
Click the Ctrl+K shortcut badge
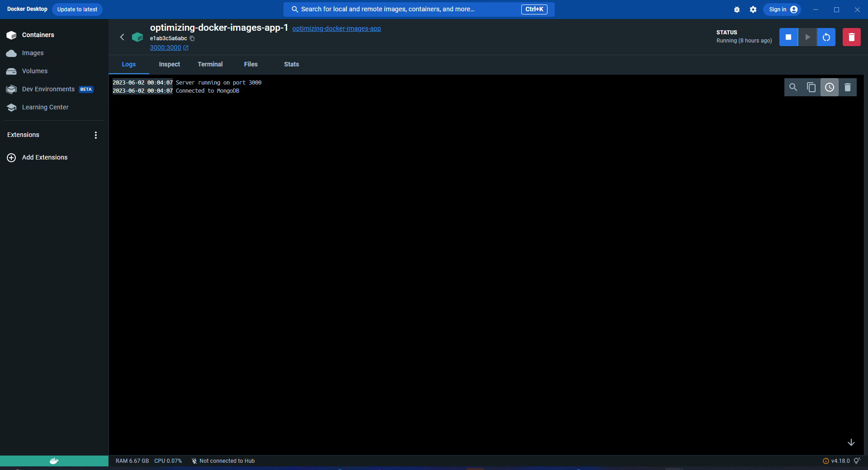[x=534, y=9]
